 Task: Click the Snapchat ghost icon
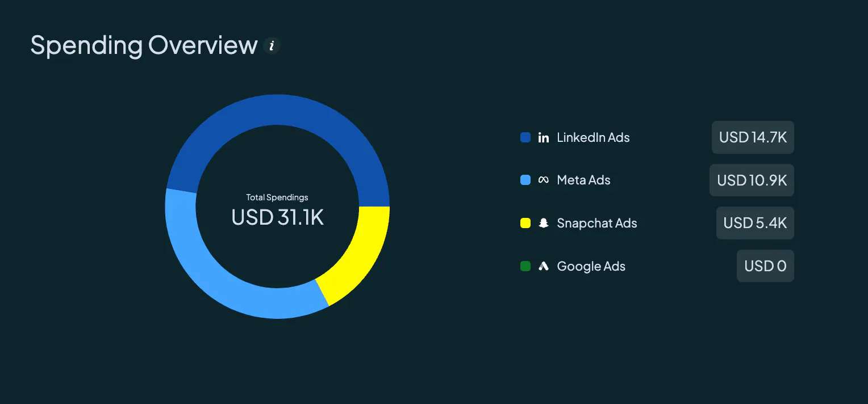[544, 223]
